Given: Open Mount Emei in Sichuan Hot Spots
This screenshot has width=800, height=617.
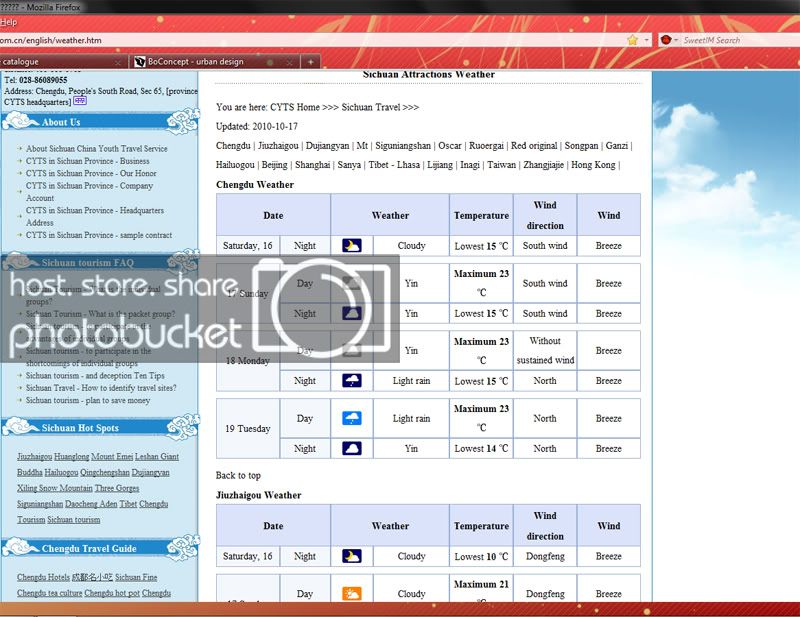Looking at the screenshot, I should 112,457.
